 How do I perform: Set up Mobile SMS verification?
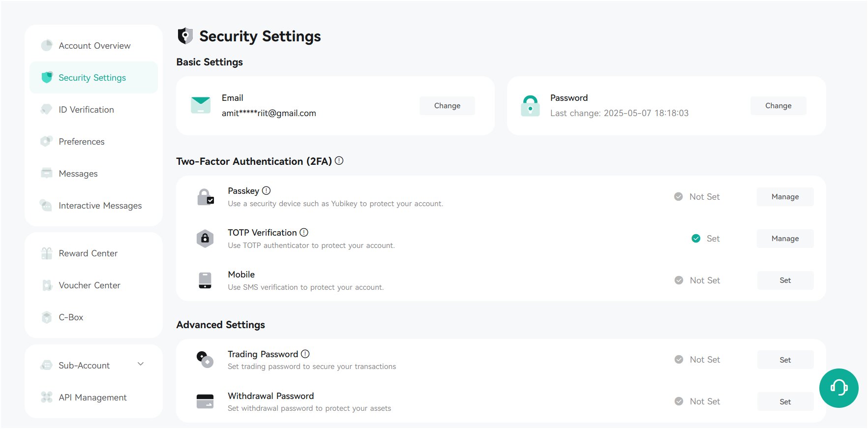coord(785,280)
